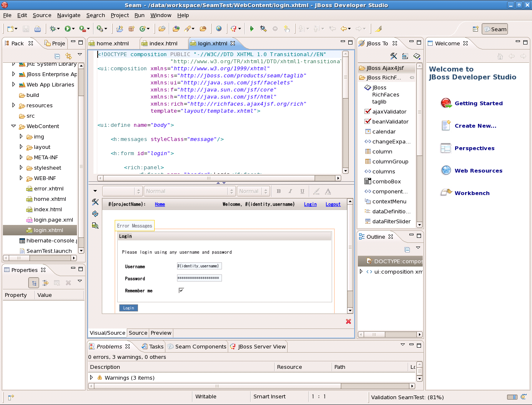532x405 pixels.
Task: Click the source editor horizontal scrollbar
Action: pos(219,178)
